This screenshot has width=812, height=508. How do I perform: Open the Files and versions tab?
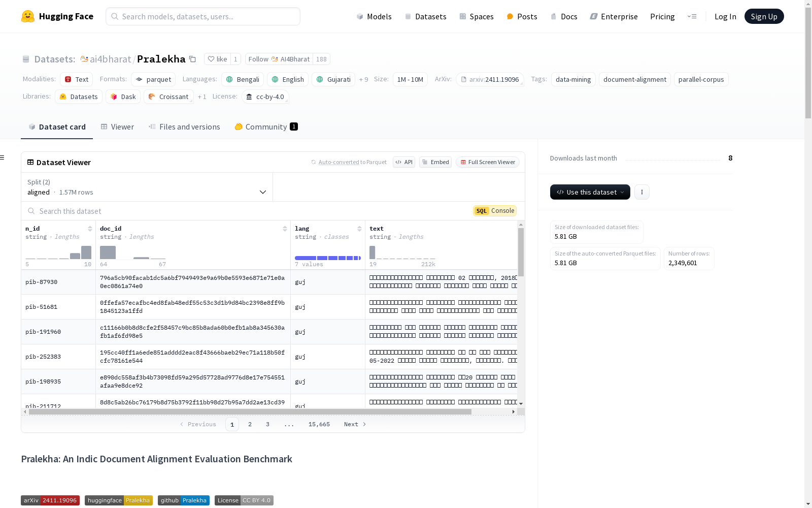(184, 127)
